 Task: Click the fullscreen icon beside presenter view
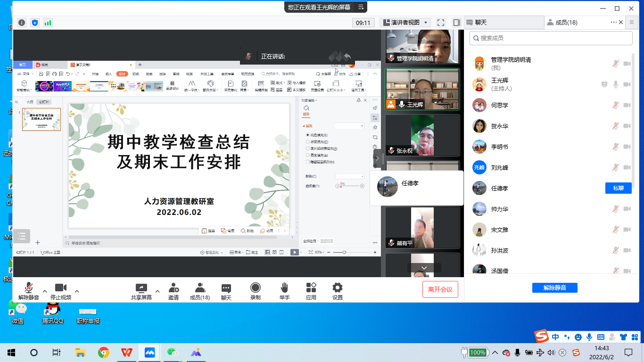(441, 23)
